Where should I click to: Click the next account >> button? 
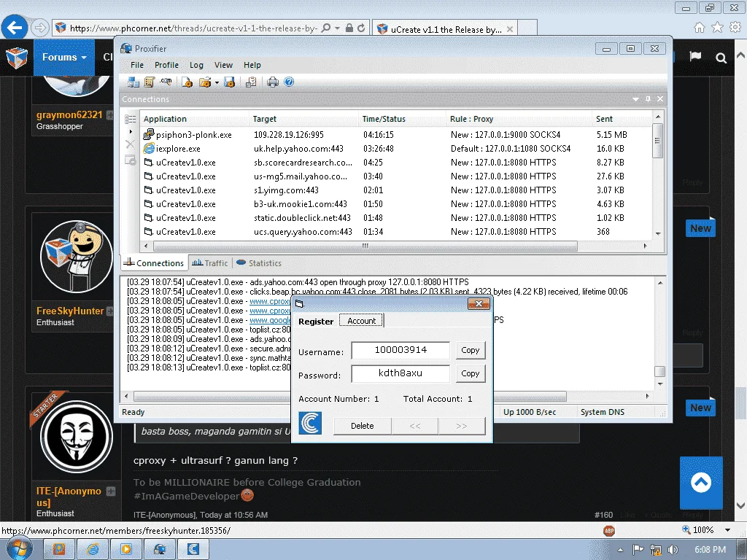tap(462, 426)
